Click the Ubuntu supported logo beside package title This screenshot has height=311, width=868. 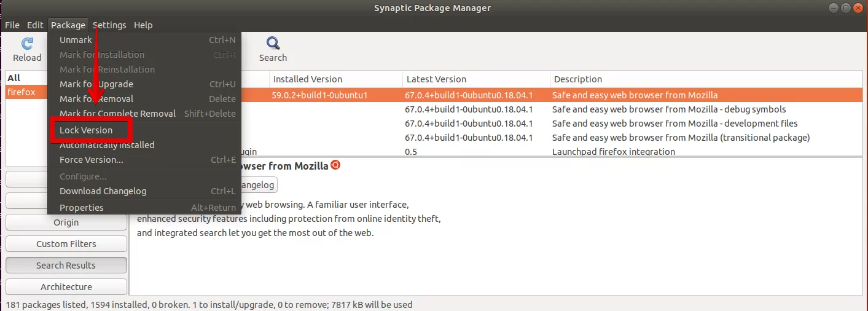[x=335, y=165]
